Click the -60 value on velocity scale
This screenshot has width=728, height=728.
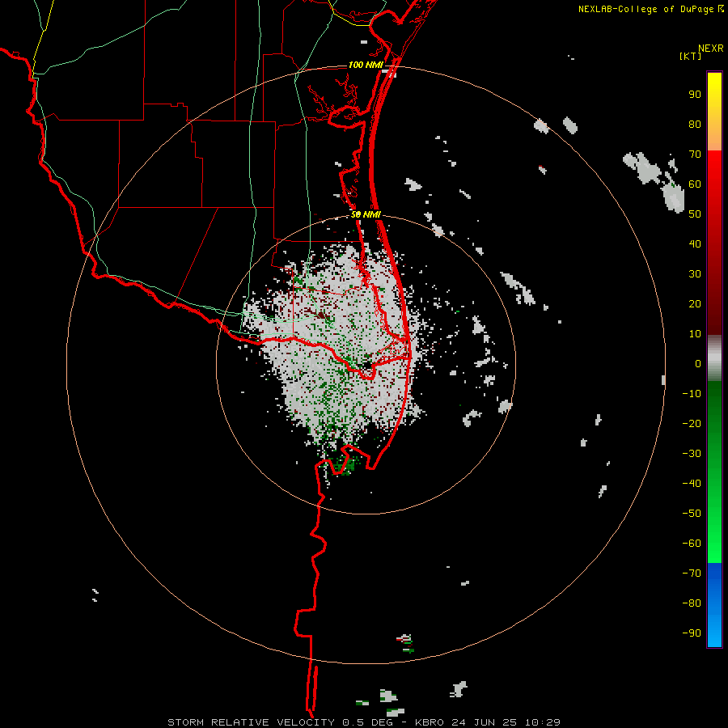point(692,544)
